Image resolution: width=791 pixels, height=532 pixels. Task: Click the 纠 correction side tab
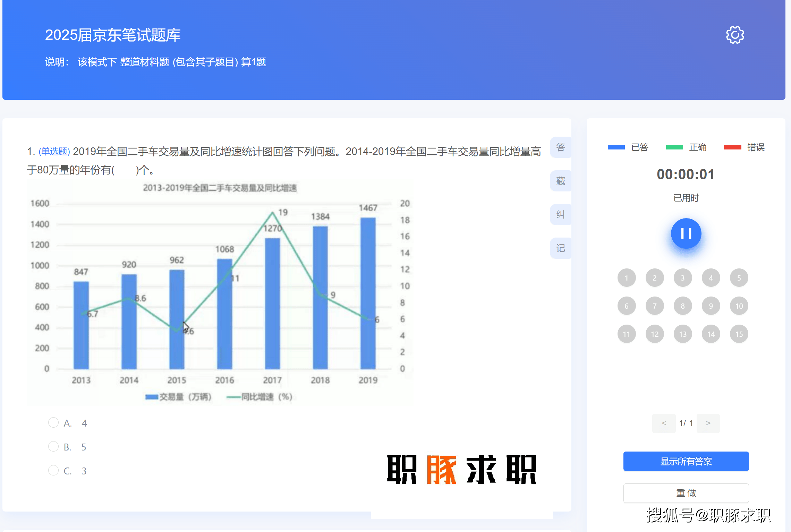pyautogui.click(x=560, y=214)
